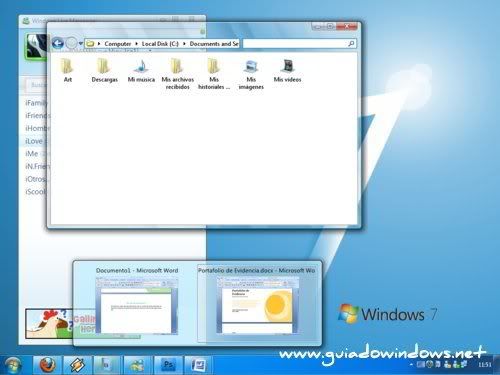The height and width of the screenshot is (375, 500).
Task: Open the Start menu orb
Action: click(14, 365)
